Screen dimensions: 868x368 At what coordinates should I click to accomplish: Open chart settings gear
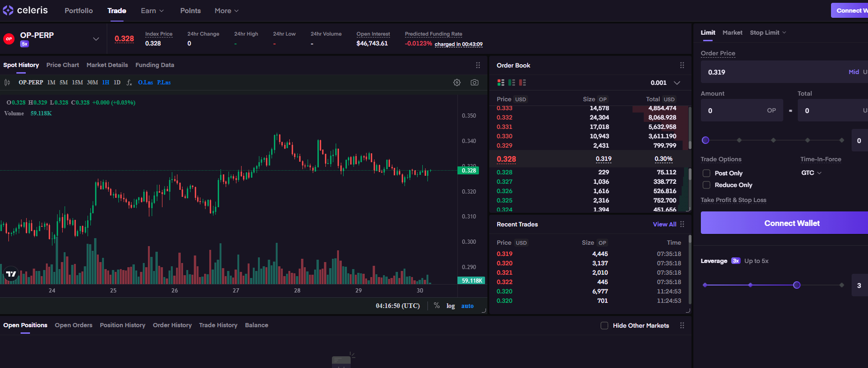click(x=457, y=83)
